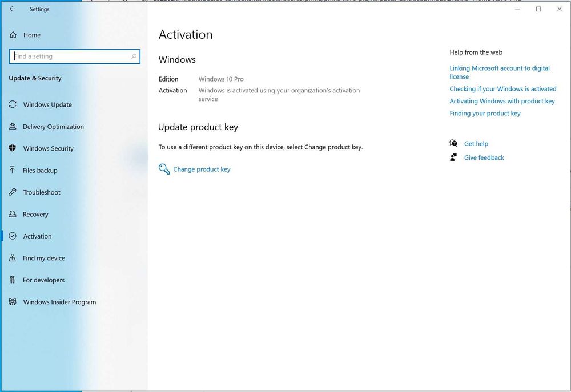Click the search magnifier icon in Find a setting
571x392 pixels.
tap(134, 56)
